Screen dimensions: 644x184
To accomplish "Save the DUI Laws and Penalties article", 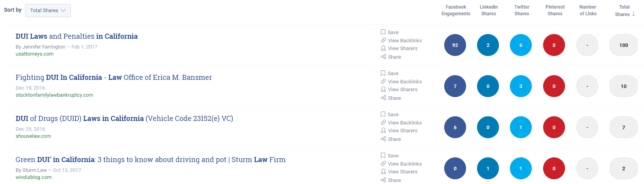I will tap(389, 32).
